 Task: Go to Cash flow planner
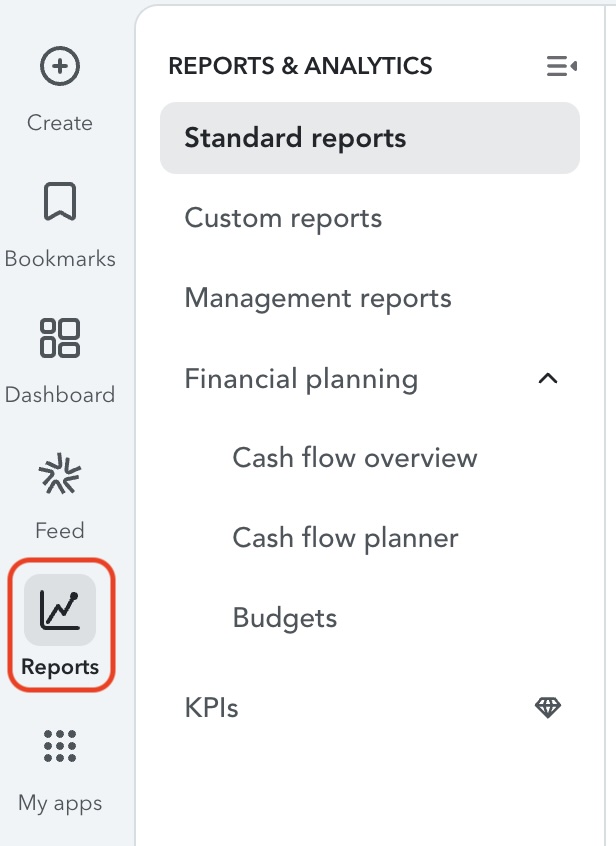pos(345,538)
